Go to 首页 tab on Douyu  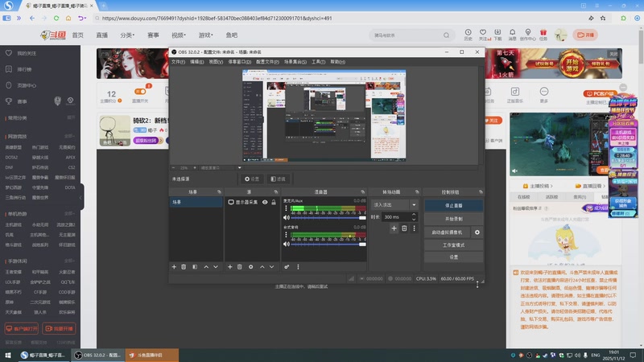tap(77, 35)
